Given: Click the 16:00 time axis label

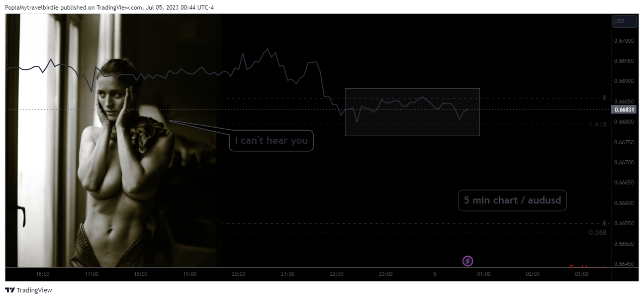Looking at the screenshot, I should tap(43, 274).
